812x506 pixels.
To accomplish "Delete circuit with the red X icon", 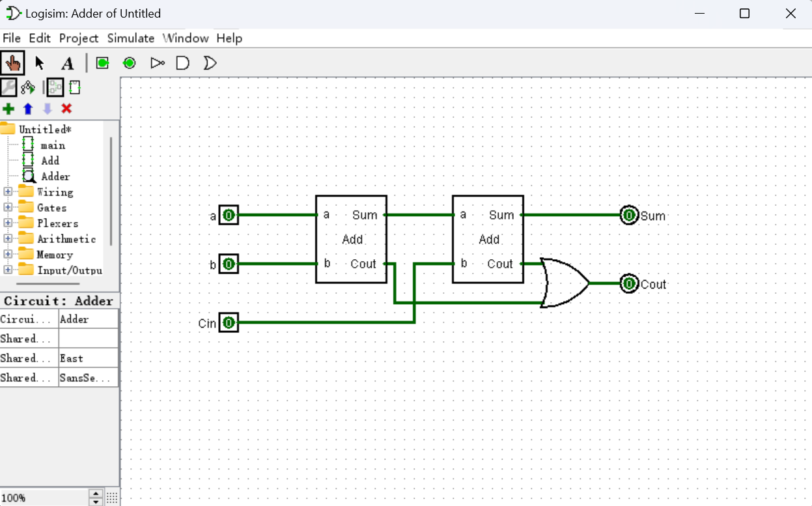I will (x=66, y=109).
